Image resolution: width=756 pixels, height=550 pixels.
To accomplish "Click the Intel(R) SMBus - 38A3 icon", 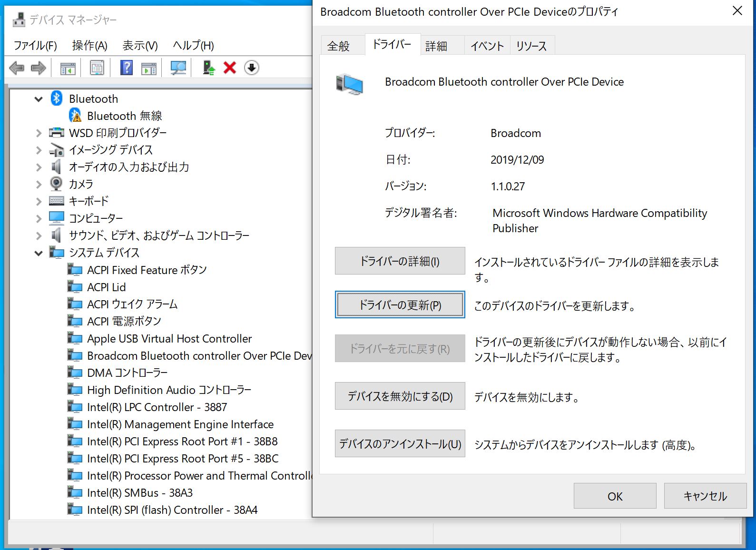I will coord(75,492).
